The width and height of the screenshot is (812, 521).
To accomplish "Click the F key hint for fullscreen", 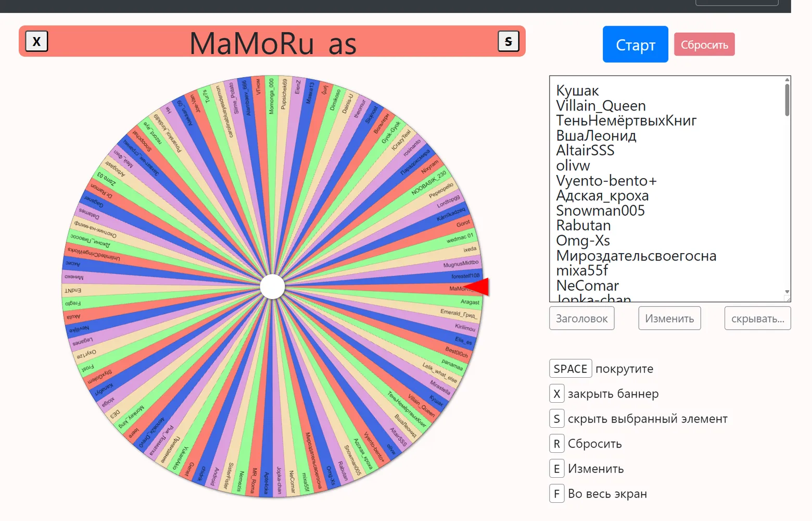I will (556, 493).
